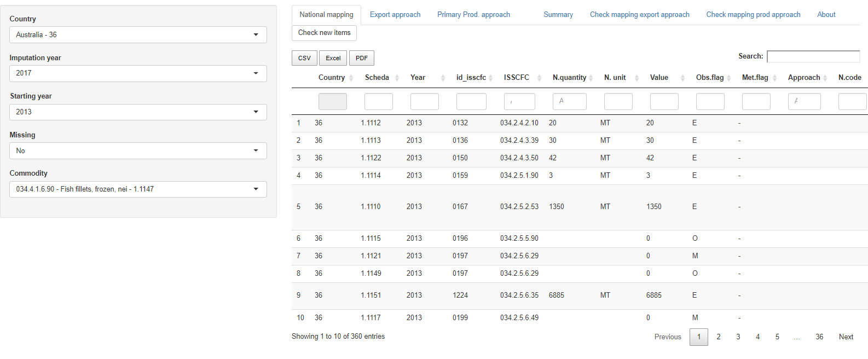
Task: Go to the Summary tab
Action: tap(558, 15)
